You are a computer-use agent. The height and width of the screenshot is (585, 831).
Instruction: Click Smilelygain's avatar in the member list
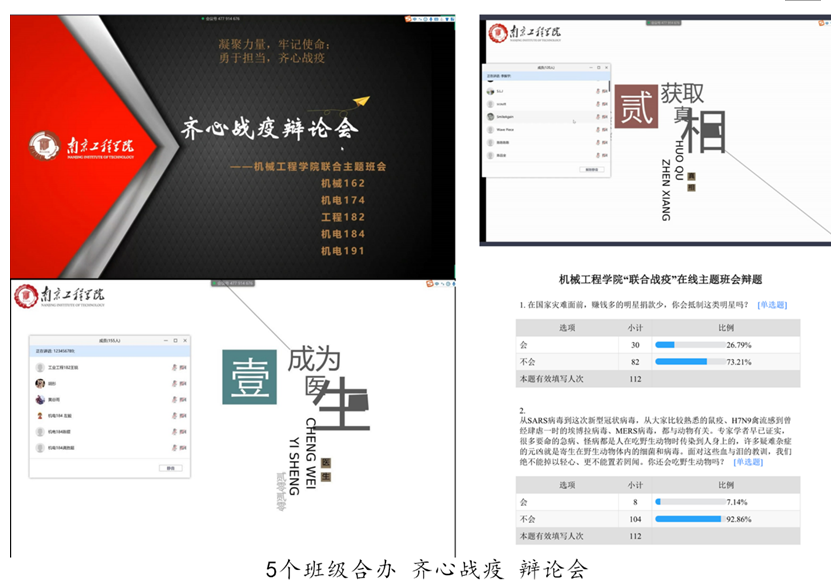point(490,117)
